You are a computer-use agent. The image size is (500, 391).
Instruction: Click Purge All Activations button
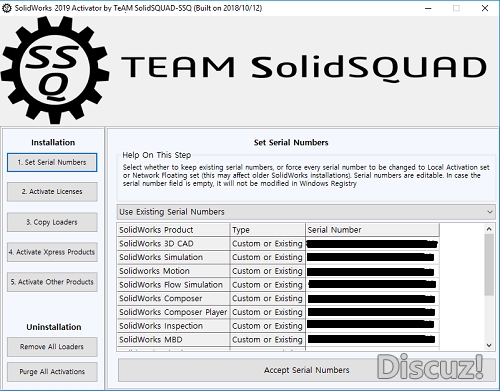pos(52,372)
